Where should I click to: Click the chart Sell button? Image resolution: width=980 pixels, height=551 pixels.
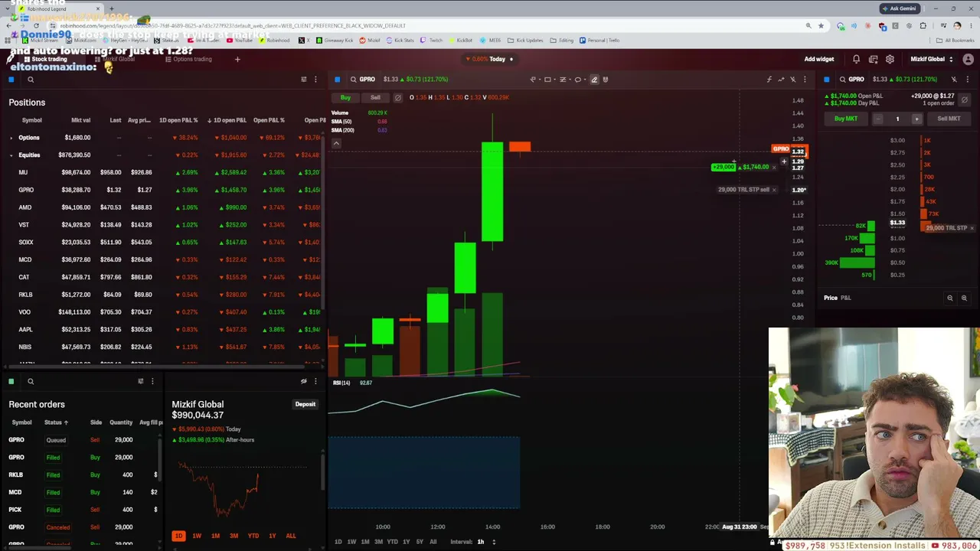(x=375, y=98)
